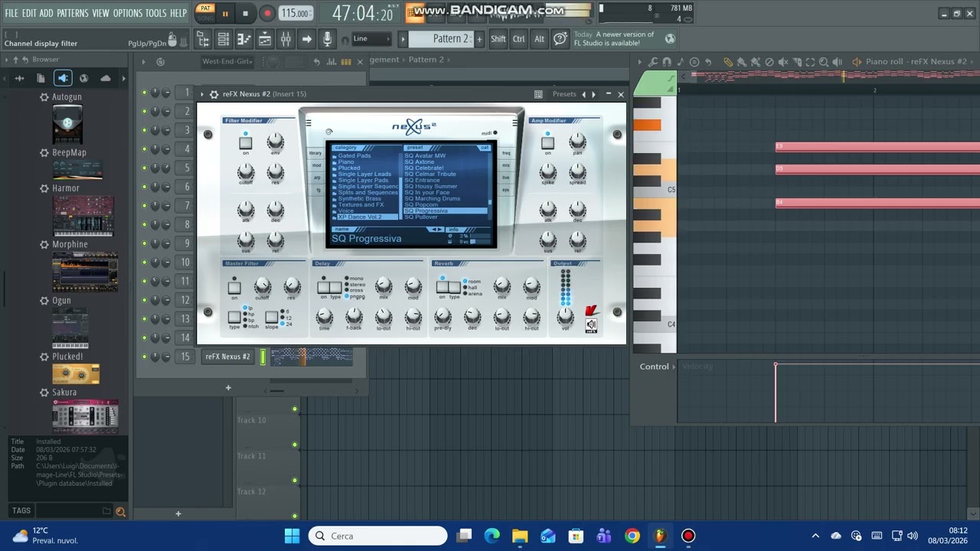Toggle PAT/SONG mode switch
The width and height of the screenshot is (980, 551).
[x=205, y=13]
